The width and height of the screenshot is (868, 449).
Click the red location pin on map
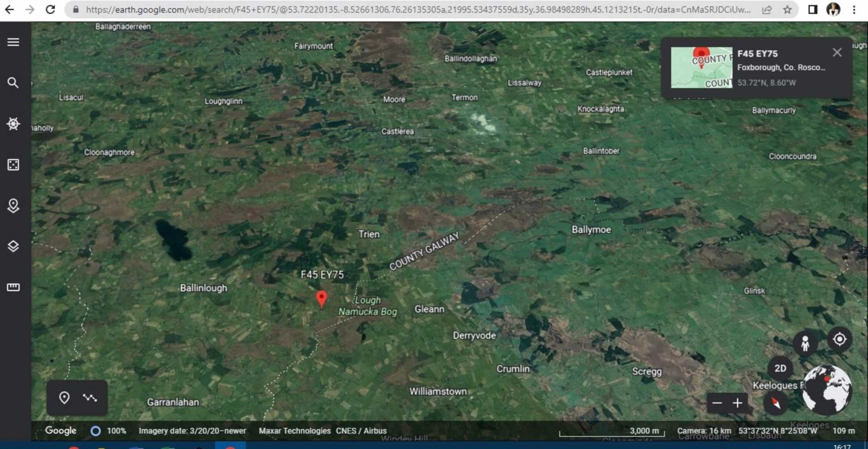[x=321, y=298]
